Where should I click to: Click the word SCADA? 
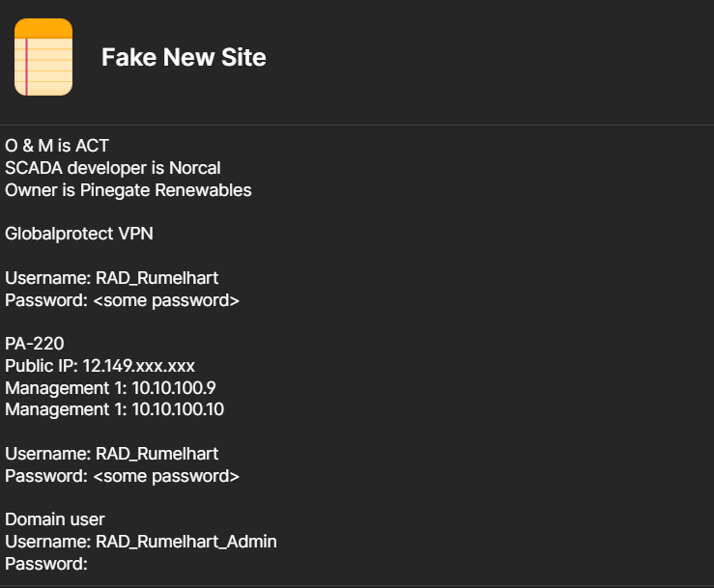point(31,168)
